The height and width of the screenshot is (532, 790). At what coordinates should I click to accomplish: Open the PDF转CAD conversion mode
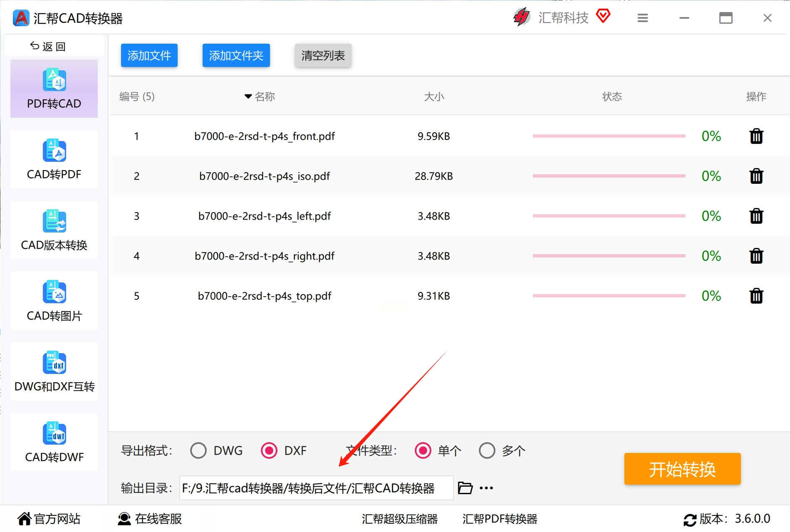54,89
